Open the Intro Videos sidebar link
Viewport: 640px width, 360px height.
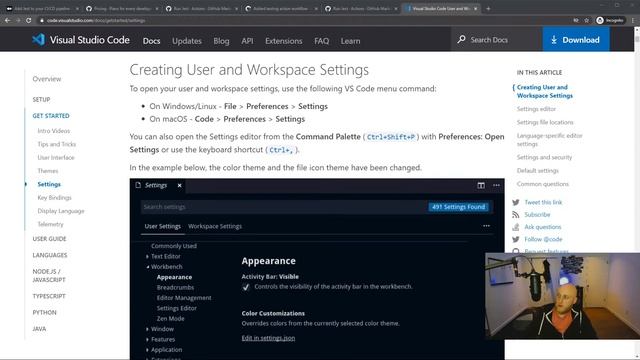tap(54, 131)
